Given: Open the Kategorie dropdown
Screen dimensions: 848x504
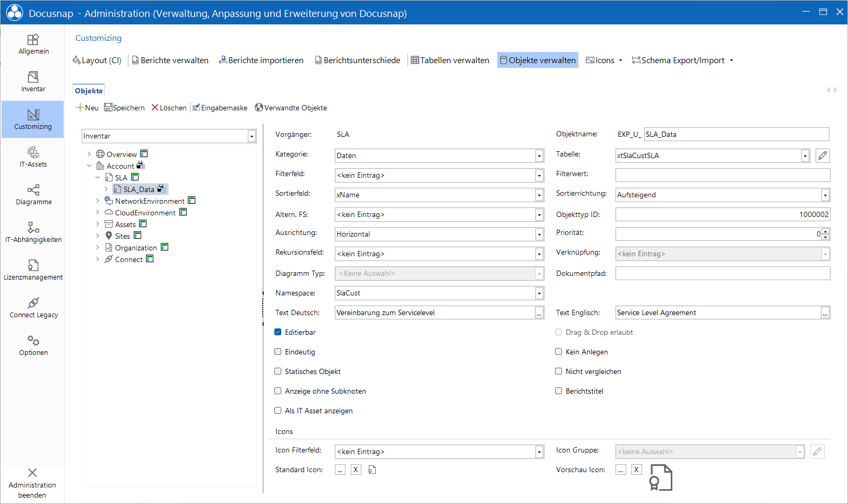Looking at the screenshot, I should click(539, 156).
